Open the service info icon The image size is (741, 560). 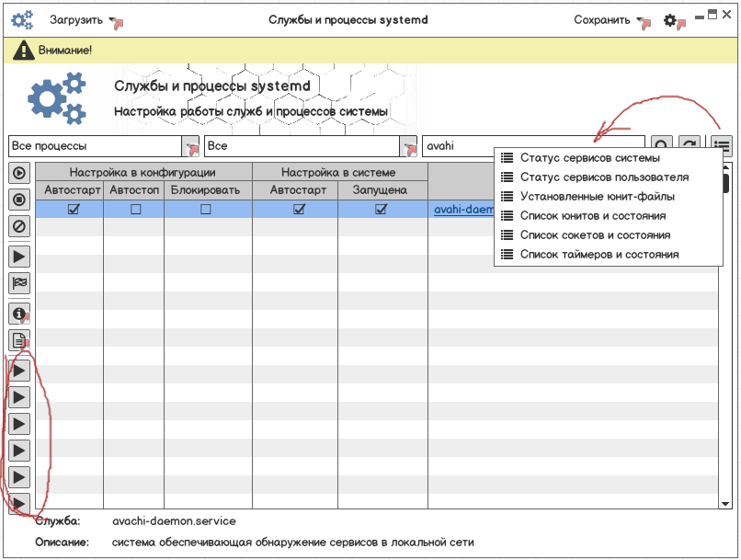(18, 314)
